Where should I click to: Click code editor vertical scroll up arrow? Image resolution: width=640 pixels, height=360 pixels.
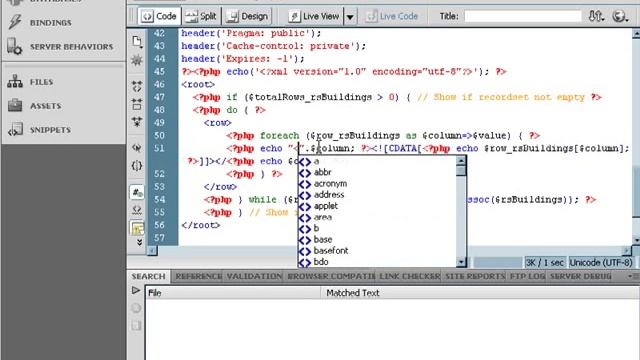(x=636, y=34)
